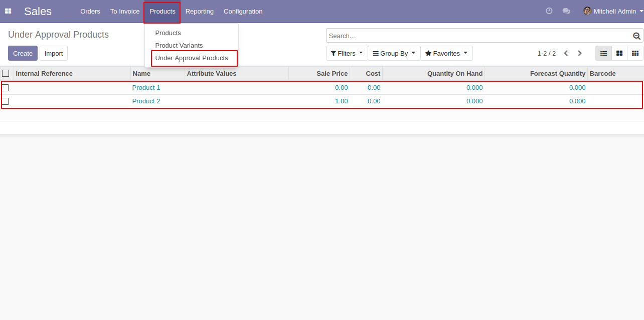This screenshot has width=644, height=320.
Task: Tick the checkbox for Product 1
Action: (6, 88)
